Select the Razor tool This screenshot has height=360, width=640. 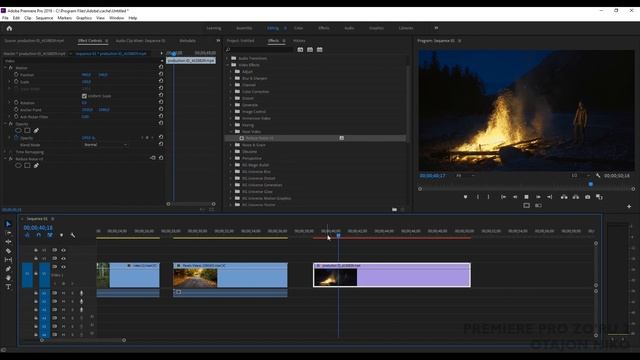[8, 251]
